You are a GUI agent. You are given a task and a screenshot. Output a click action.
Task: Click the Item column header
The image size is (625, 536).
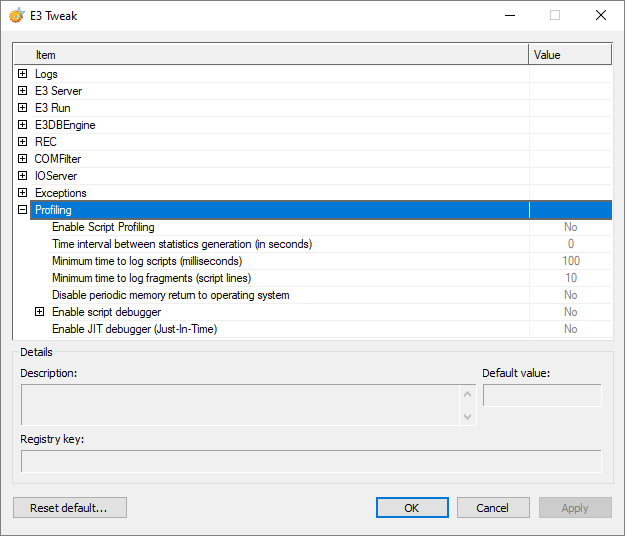click(271, 55)
